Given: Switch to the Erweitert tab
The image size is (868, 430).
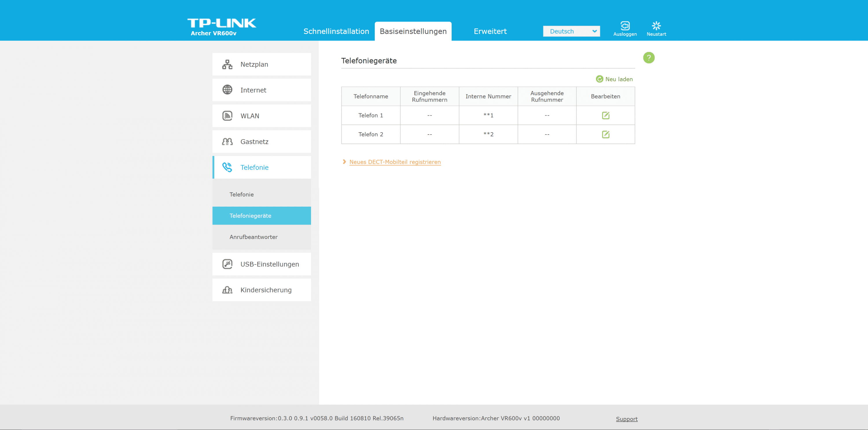Looking at the screenshot, I should pyautogui.click(x=490, y=31).
